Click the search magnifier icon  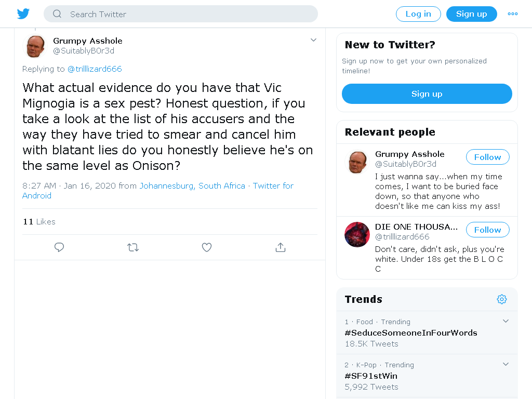point(57,14)
